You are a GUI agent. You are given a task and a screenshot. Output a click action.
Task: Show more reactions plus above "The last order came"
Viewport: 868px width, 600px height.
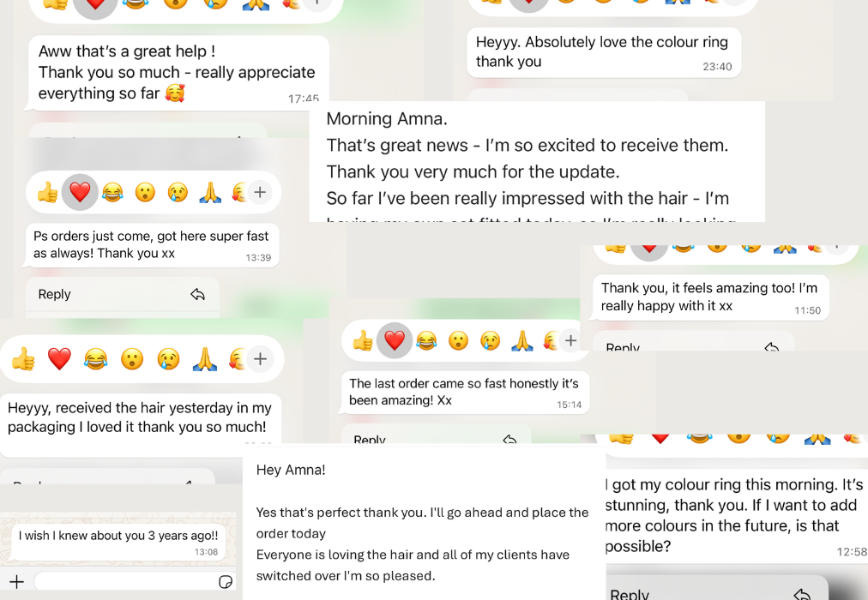[570, 341]
